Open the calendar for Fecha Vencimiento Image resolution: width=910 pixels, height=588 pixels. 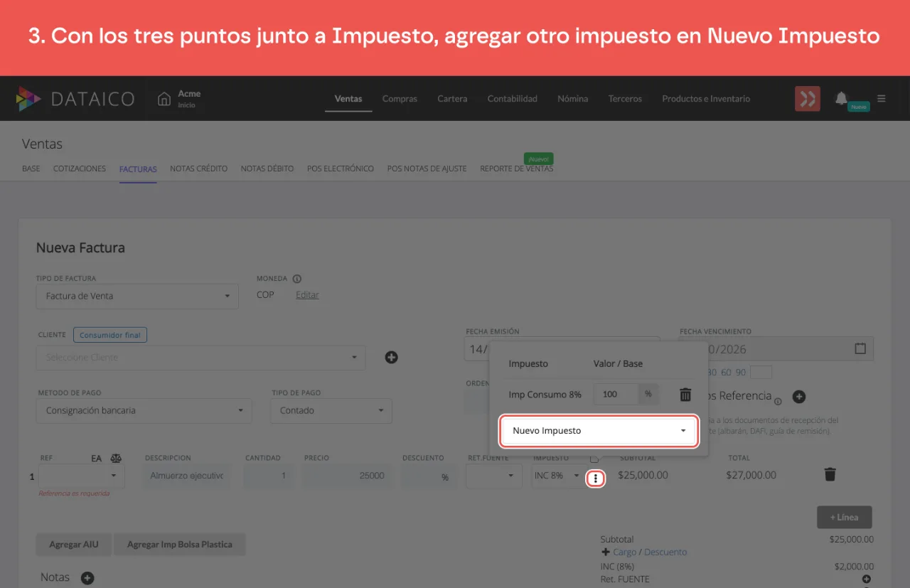pyautogui.click(x=860, y=348)
